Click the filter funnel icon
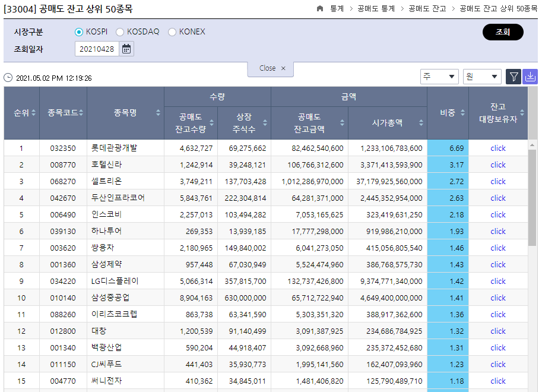 pyautogui.click(x=514, y=77)
